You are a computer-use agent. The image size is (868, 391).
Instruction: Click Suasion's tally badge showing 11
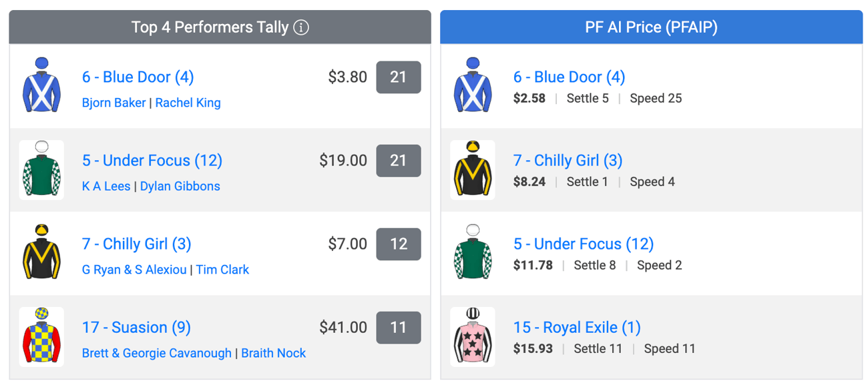[x=399, y=328]
